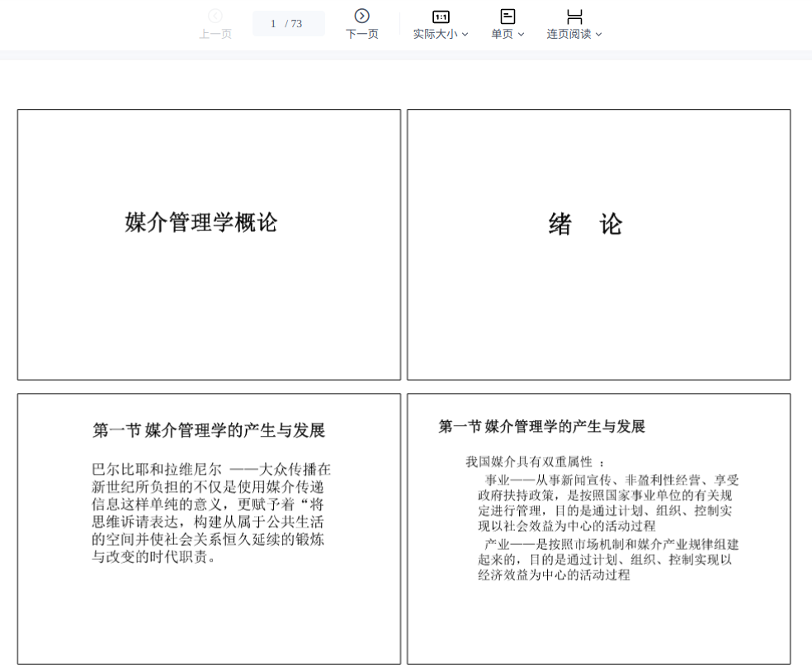Click the line 我国媒介具有双重属性
812x672 pixels.
click(535, 461)
